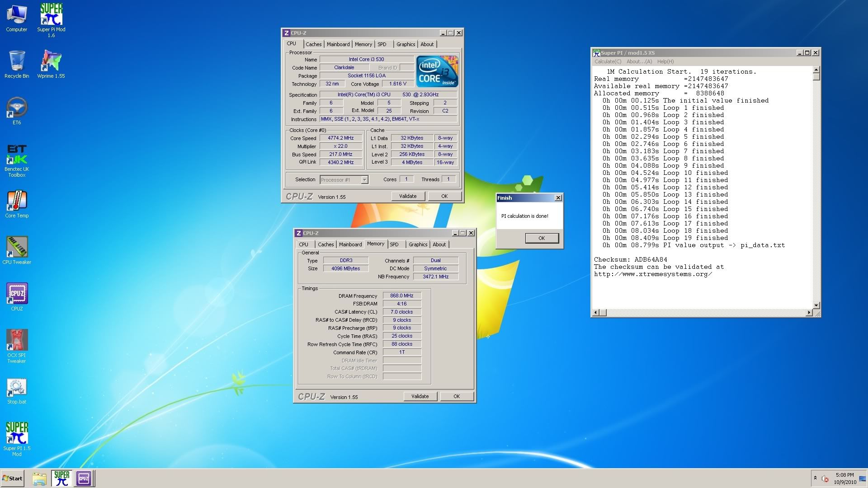Launch the Core Temp shortcut
This screenshot has width=868, height=488.
[x=17, y=202]
